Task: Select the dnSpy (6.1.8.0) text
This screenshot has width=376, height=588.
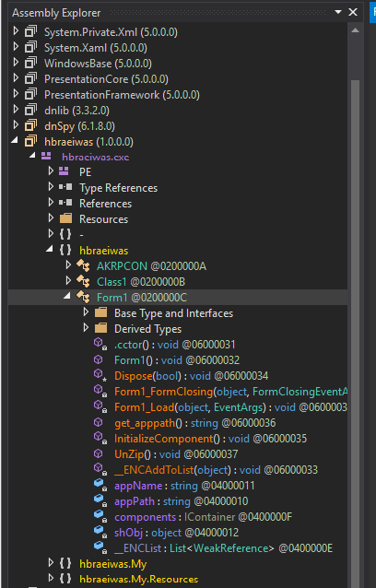Action: (x=79, y=126)
